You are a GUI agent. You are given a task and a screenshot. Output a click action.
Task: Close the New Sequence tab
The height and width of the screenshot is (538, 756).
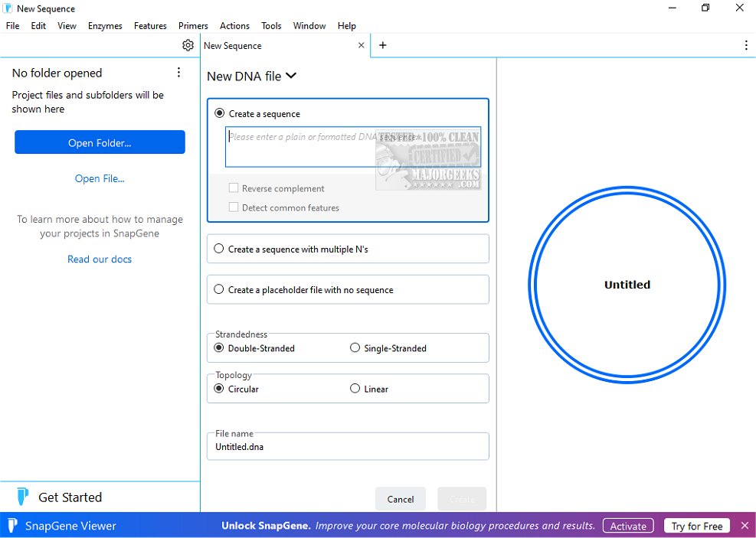click(361, 45)
